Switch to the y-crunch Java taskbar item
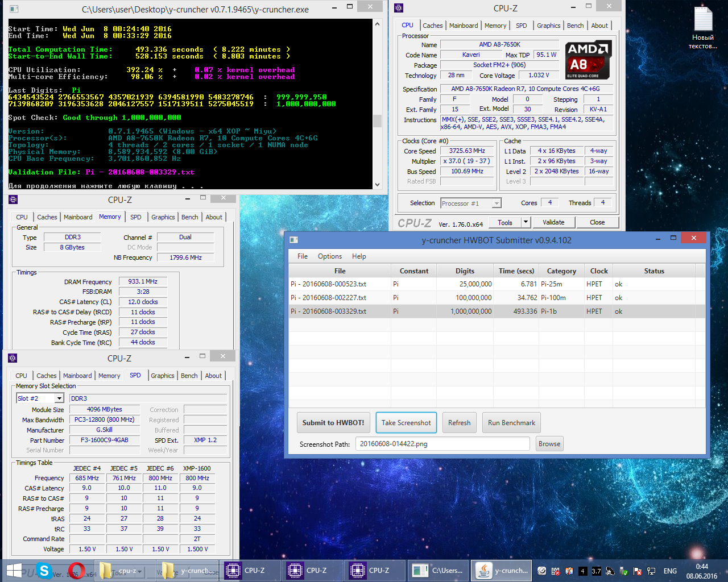Image resolution: width=728 pixels, height=582 pixels. tap(502, 571)
